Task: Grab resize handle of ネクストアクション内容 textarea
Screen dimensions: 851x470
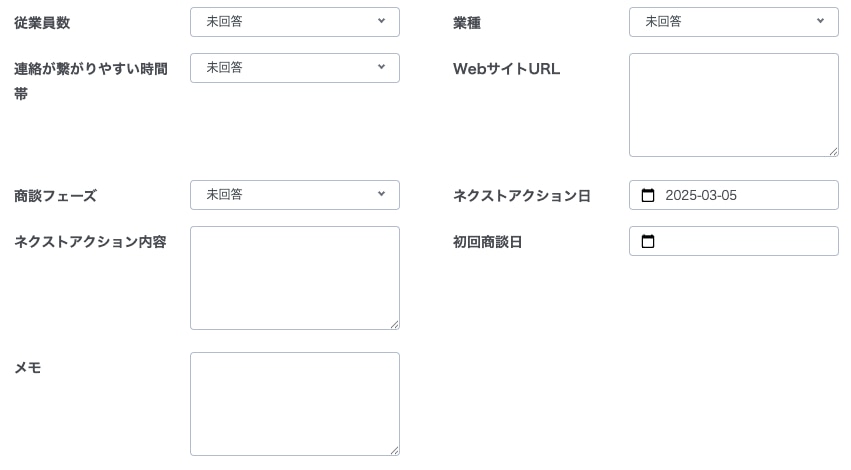Action: (x=395, y=325)
